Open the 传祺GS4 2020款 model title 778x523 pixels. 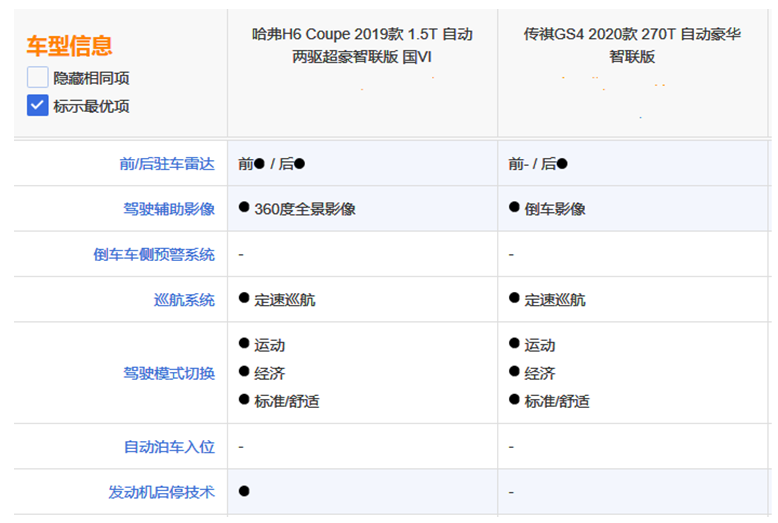click(x=632, y=45)
